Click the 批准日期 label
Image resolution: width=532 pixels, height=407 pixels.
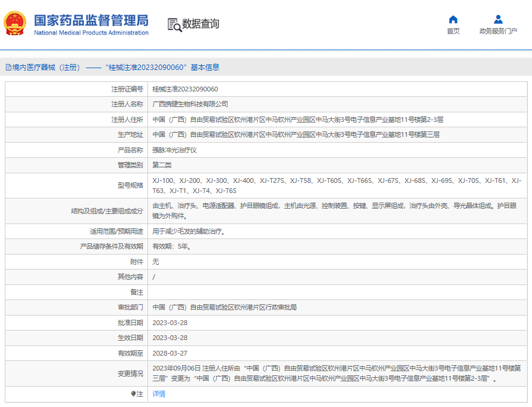coord(130,323)
